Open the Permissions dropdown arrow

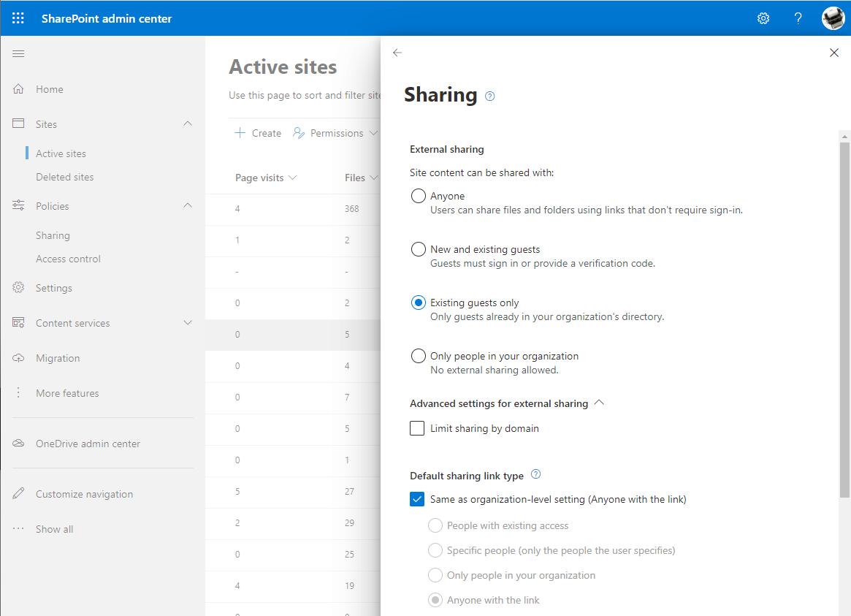point(373,133)
